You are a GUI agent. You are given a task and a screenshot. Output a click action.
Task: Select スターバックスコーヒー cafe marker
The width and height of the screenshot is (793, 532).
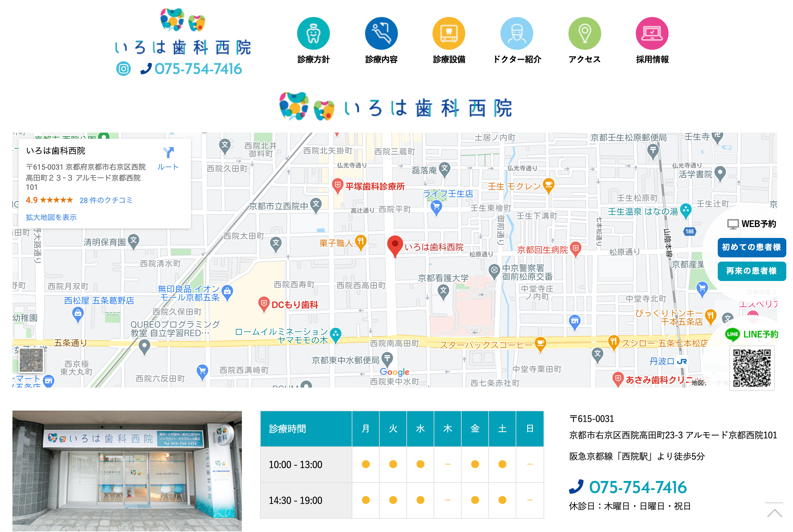(x=540, y=344)
